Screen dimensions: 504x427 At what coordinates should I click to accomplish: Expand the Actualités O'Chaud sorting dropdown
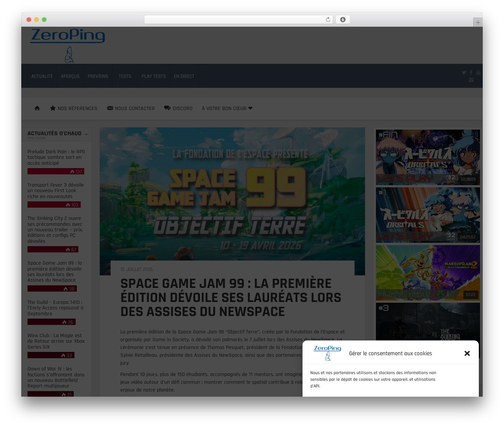click(86, 134)
